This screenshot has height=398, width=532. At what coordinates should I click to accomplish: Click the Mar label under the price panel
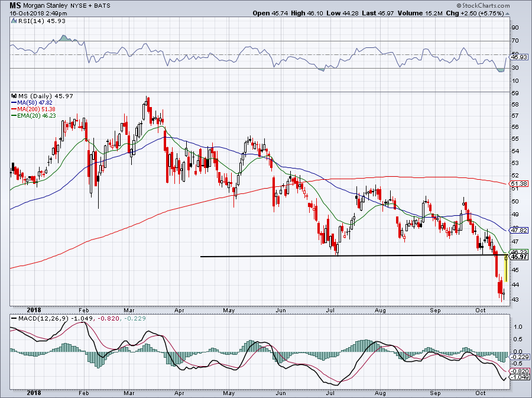click(129, 310)
